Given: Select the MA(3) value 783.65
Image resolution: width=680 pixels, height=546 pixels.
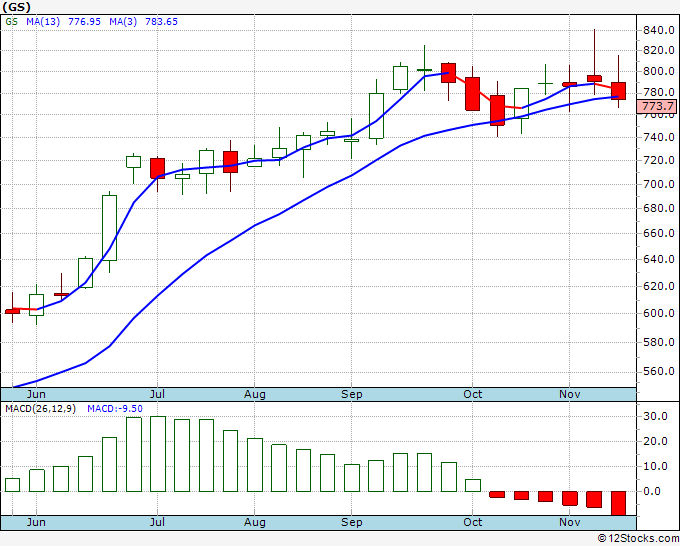Looking at the screenshot, I should [x=161, y=22].
